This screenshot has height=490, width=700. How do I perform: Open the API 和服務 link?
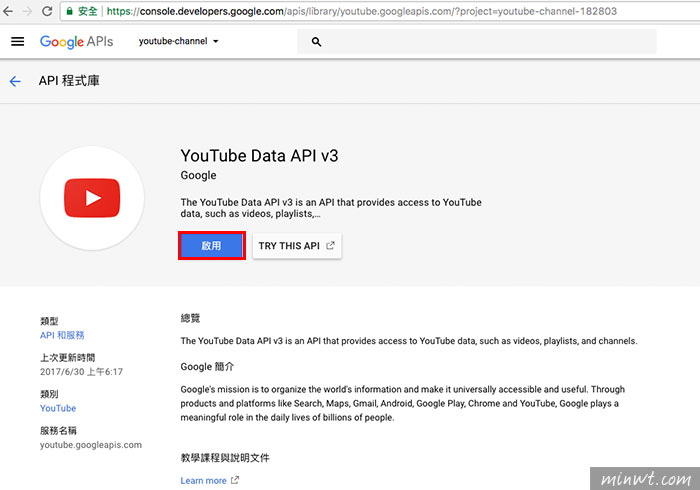tap(62, 335)
